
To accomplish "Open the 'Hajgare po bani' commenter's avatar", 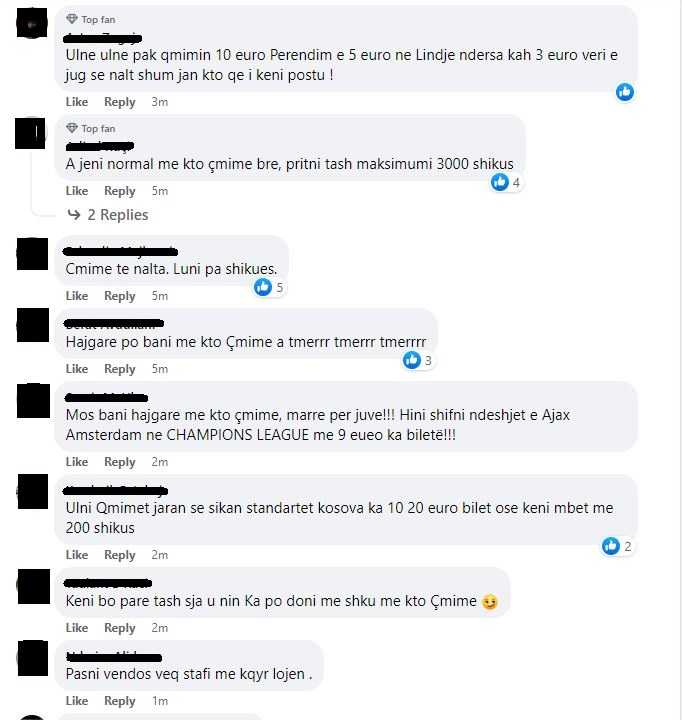I will tap(33, 325).
